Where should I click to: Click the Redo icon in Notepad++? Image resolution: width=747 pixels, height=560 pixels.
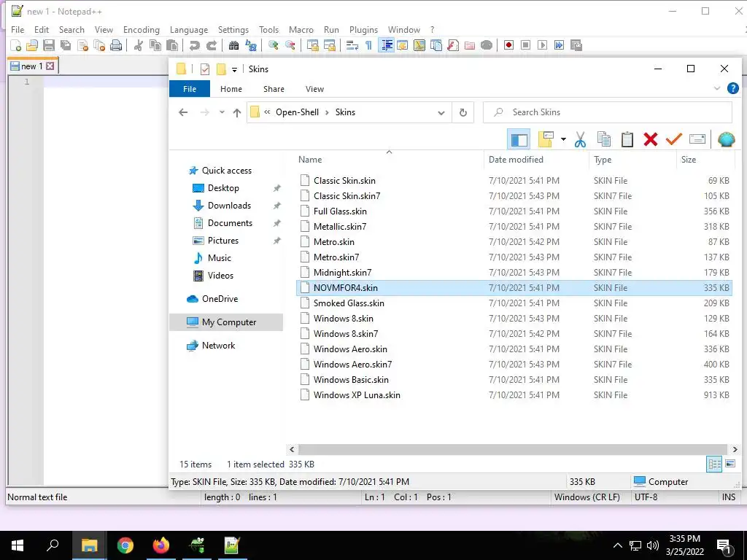click(x=212, y=45)
